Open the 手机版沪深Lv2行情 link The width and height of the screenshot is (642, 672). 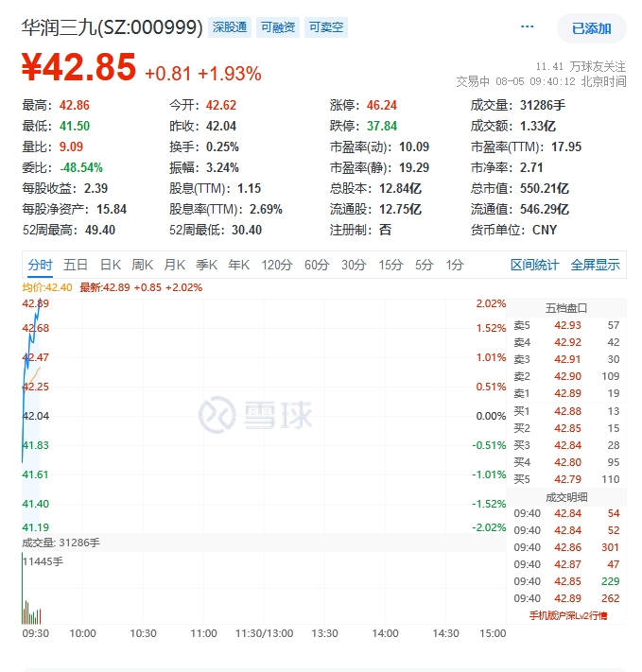(568, 616)
